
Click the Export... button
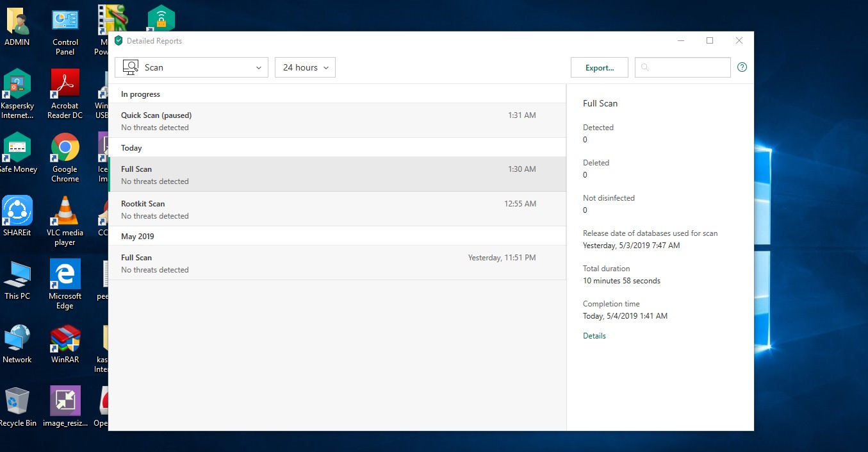[599, 67]
